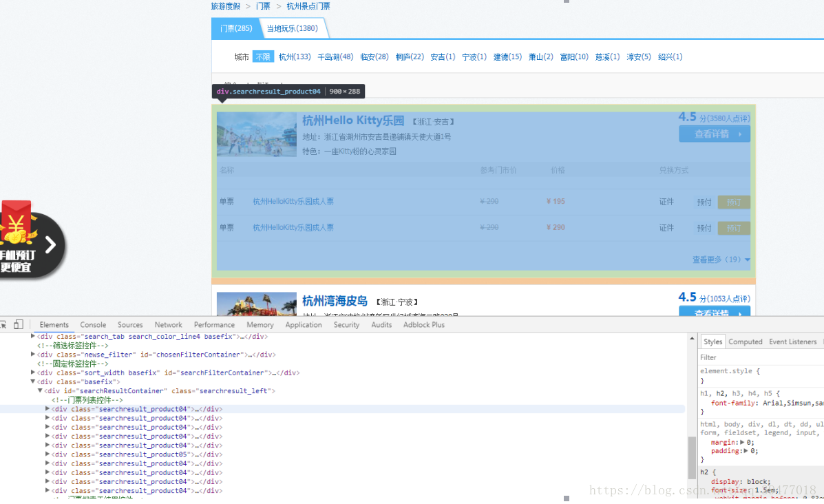This screenshot has width=824, height=504.
Task: Collapse the basefix div node
Action: [32, 381]
